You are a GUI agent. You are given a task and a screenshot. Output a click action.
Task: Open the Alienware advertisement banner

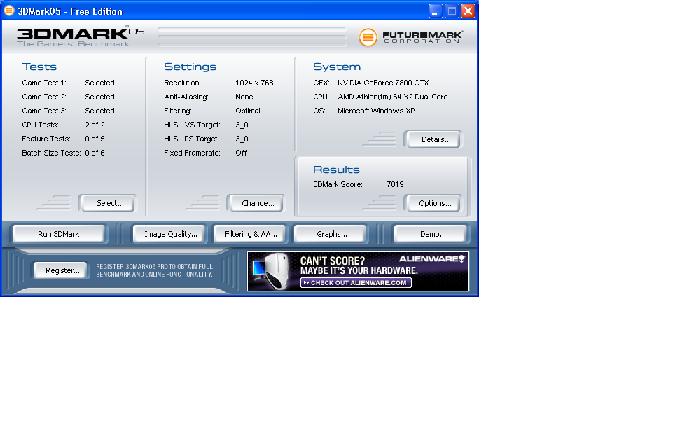click(x=358, y=271)
